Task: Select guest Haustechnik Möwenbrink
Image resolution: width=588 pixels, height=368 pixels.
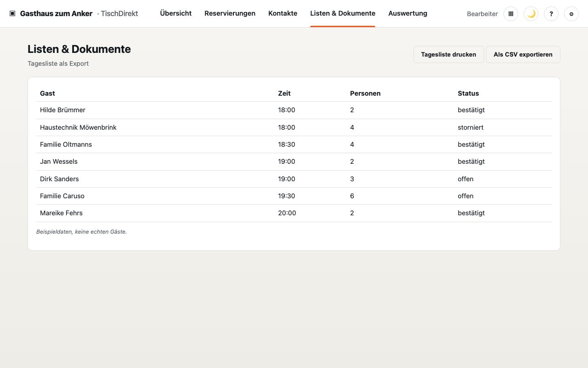Action: [x=78, y=127]
